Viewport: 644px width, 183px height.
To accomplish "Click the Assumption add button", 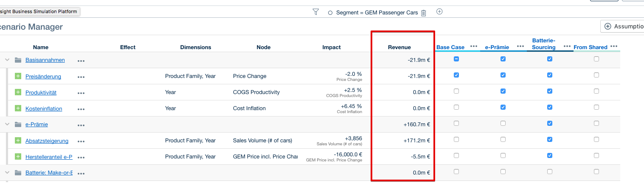I will 622,26.
